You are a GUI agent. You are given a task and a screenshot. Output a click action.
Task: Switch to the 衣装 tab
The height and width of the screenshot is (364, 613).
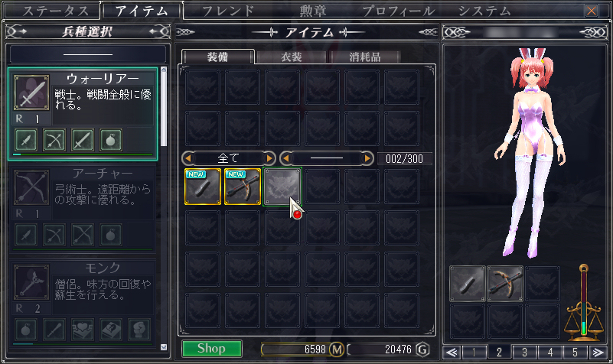click(292, 57)
